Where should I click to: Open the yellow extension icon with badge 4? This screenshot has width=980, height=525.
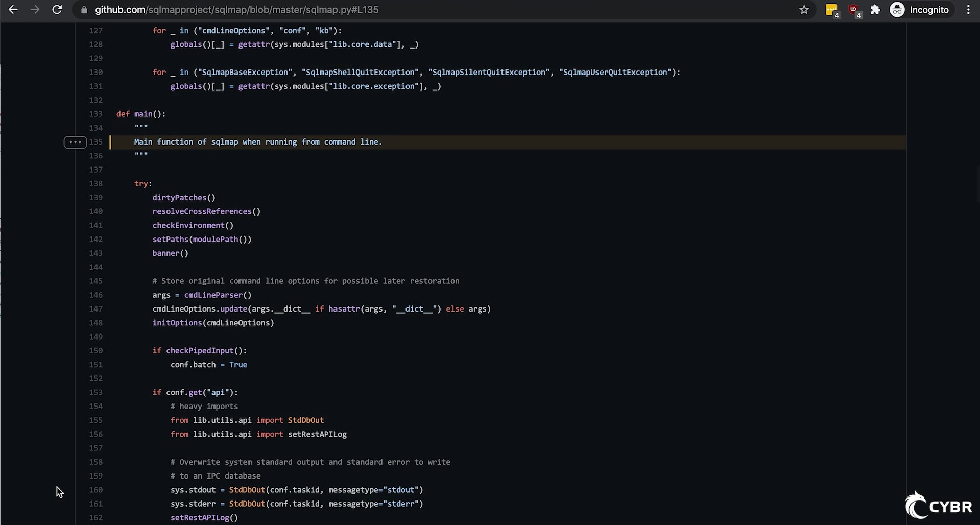pos(832,10)
